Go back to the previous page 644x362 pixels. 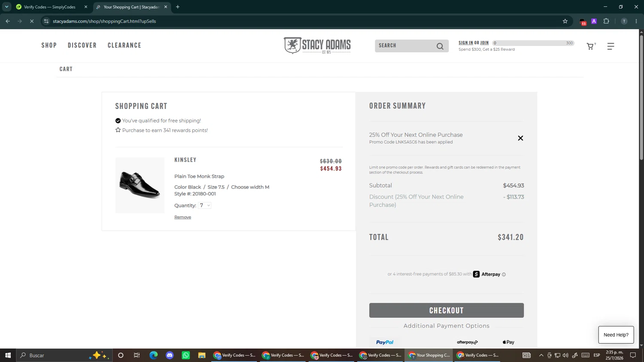click(8, 21)
